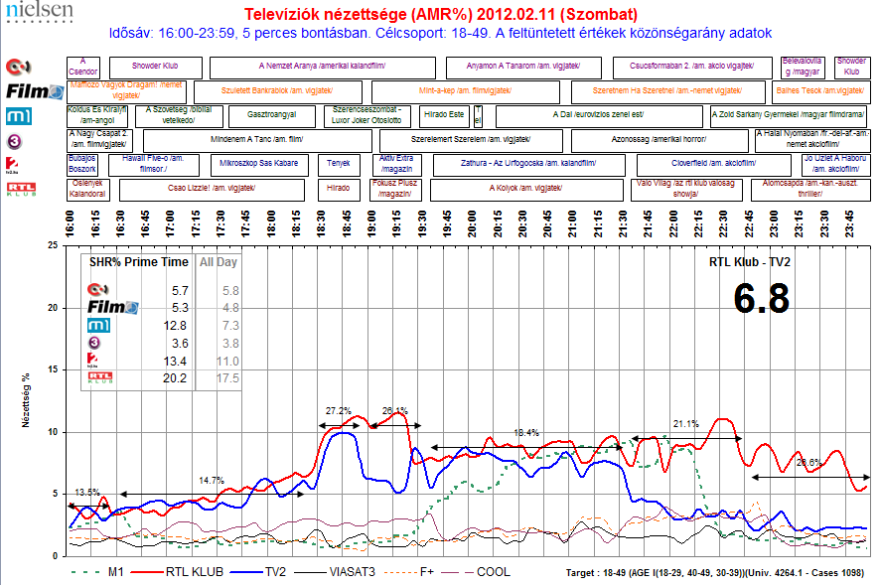Click the Viasat 3 logo beside the program schedule

tap(15, 141)
